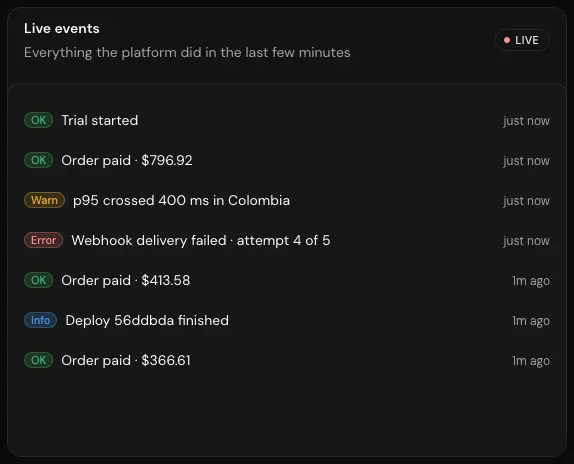Select the Trial started event row
The height and width of the screenshot is (464, 574).
point(287,120)
